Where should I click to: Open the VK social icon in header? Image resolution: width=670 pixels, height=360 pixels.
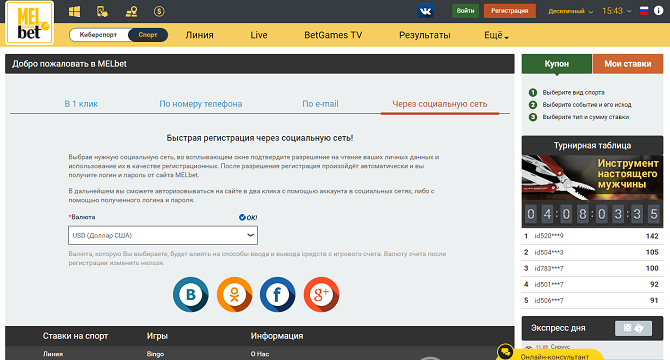coord(426,11)
